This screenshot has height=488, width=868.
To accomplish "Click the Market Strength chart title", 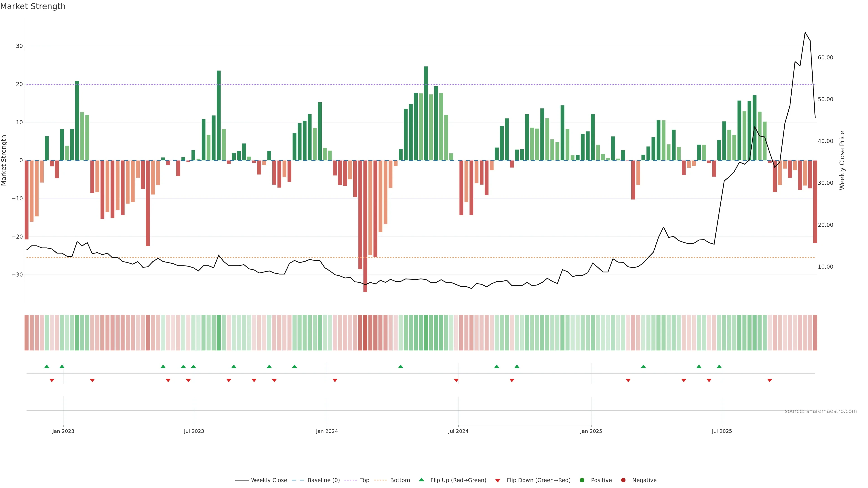I will (x=33, y=6).
